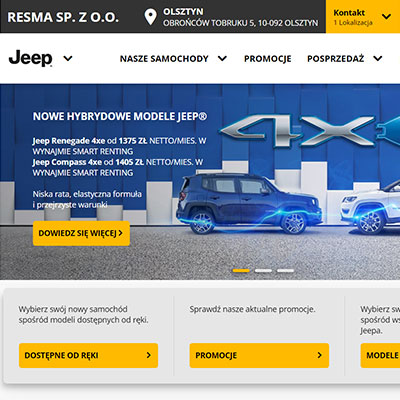Expand the Kontakt dropdown chevron
Screen dimensions: 400x400
click(x=386, y=16)
